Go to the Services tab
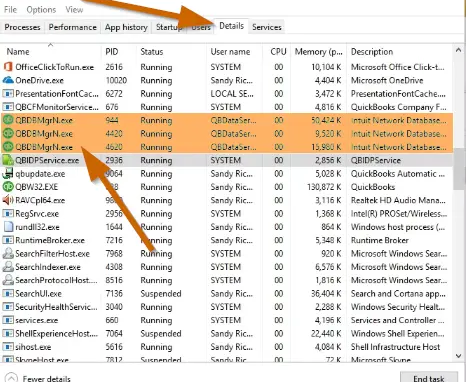Screen dimensions: 466x382 267,27
